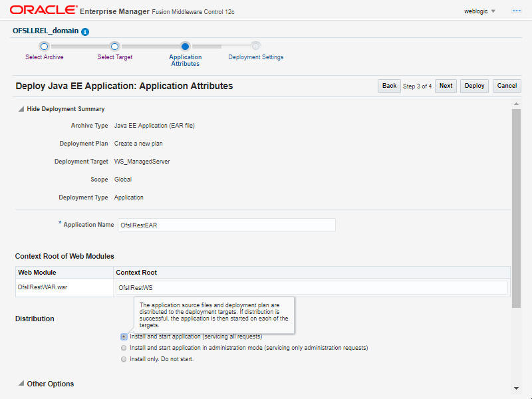
Task: Open the Deployment Settings step label
Action: (x=256, y=57)
